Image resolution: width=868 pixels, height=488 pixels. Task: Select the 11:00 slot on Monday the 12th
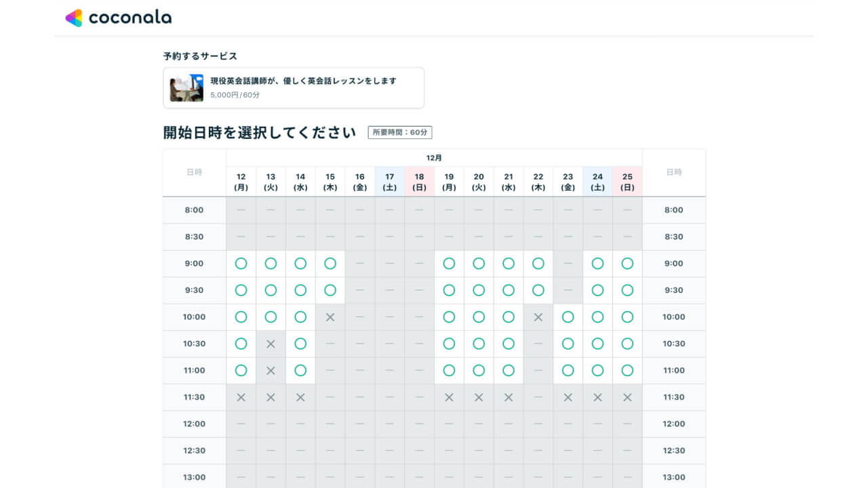241,371
